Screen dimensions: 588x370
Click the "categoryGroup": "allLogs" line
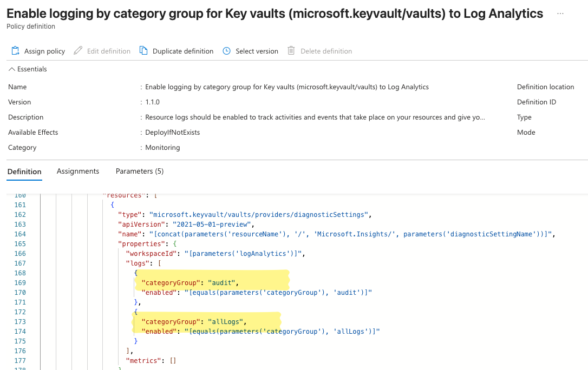tap(194, 322)
